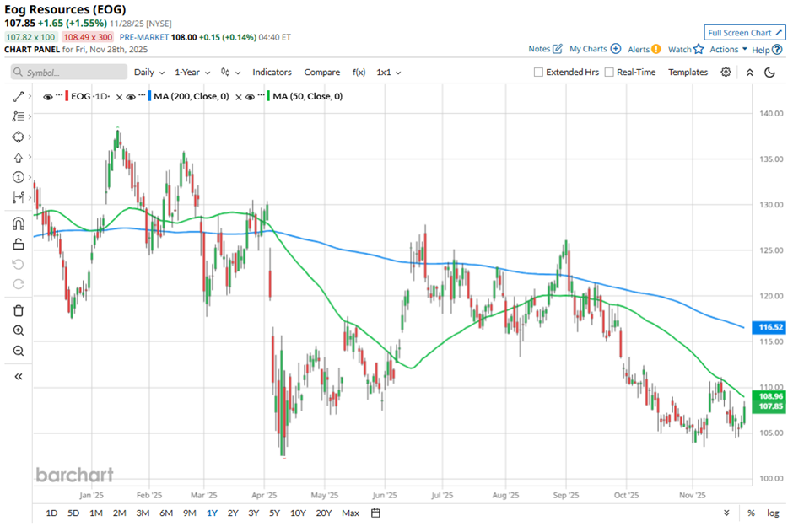
Task: Click the 116.52 MA 200 price label
Action: click(x=769, y=327)
